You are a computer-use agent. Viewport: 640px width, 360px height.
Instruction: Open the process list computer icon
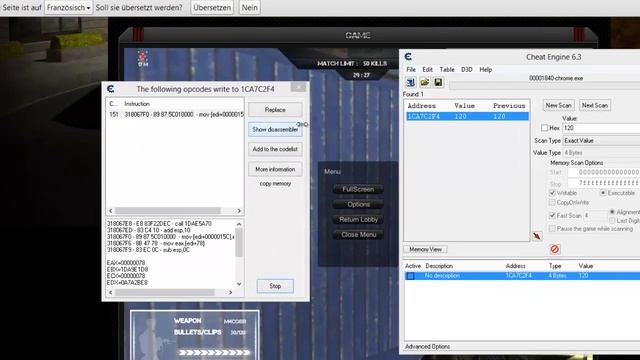411,82
